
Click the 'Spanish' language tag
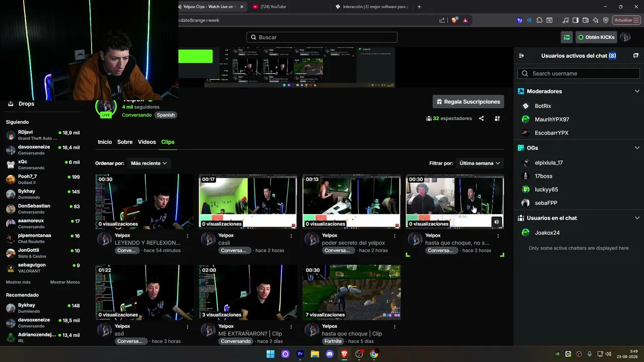coord(166,115)
